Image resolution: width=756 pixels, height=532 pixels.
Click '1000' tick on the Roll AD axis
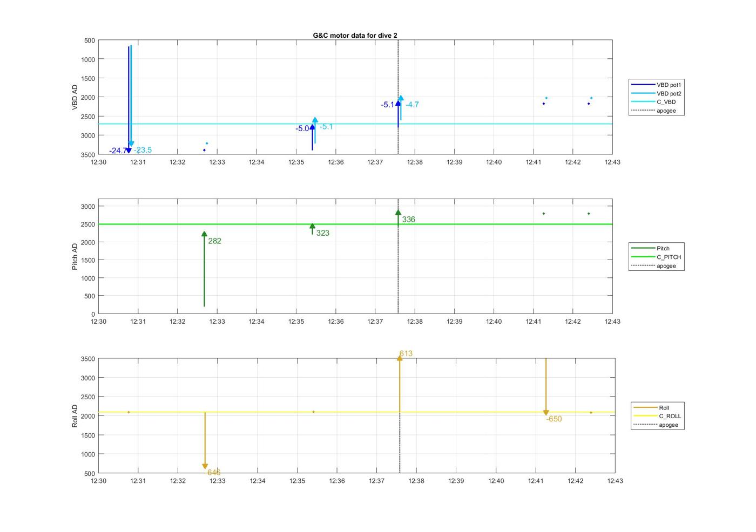coord(89,454)
